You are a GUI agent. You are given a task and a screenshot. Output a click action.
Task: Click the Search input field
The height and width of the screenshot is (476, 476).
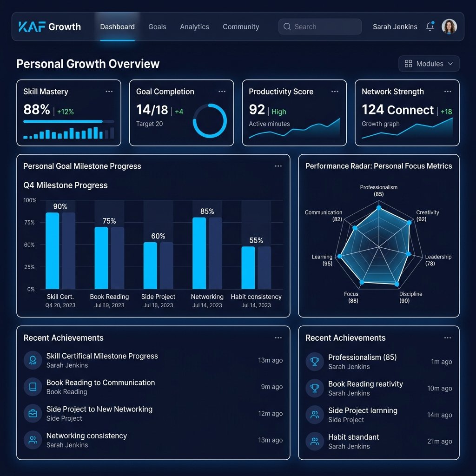[320, 26]
